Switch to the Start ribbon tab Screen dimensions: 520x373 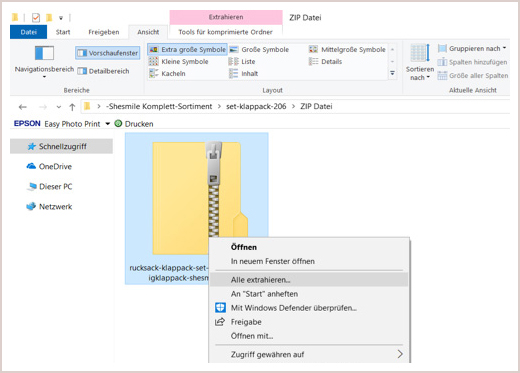(x=63, y=32)
